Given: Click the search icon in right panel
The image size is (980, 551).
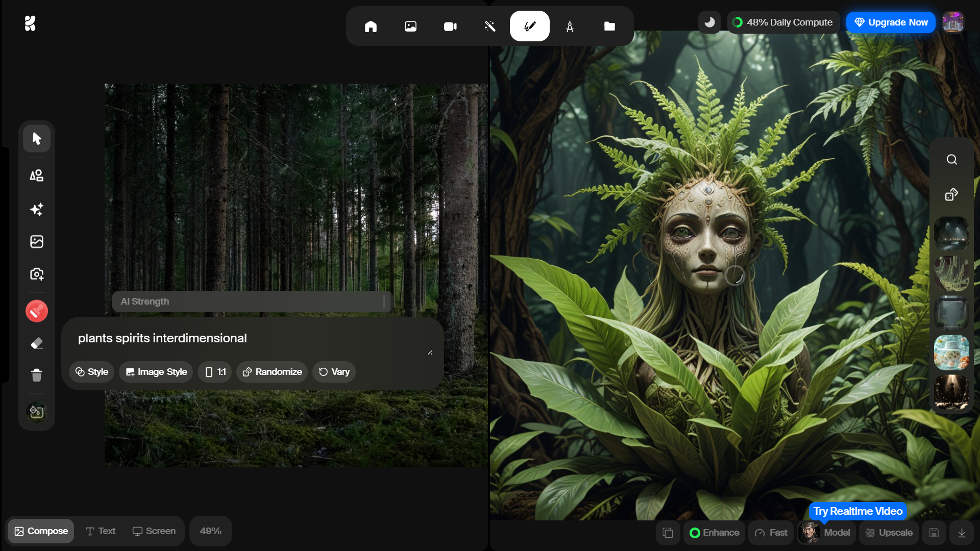Looking at the screenshot, I should click(951, 160).
